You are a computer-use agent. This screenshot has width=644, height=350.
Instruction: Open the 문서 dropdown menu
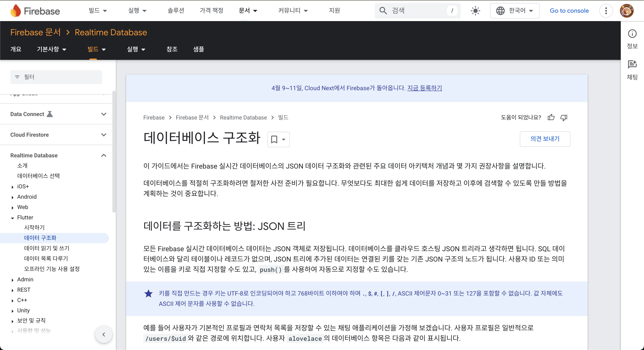[248, 11]
